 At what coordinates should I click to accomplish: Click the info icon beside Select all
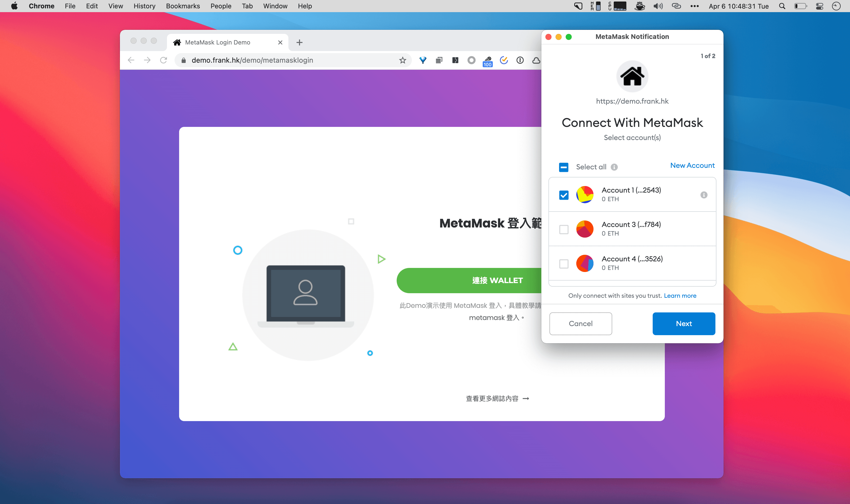click(614, 167)
